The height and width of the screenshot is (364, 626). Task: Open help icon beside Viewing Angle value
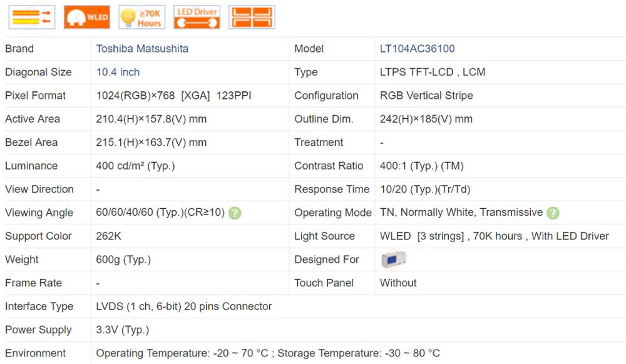tap(235, 213)
